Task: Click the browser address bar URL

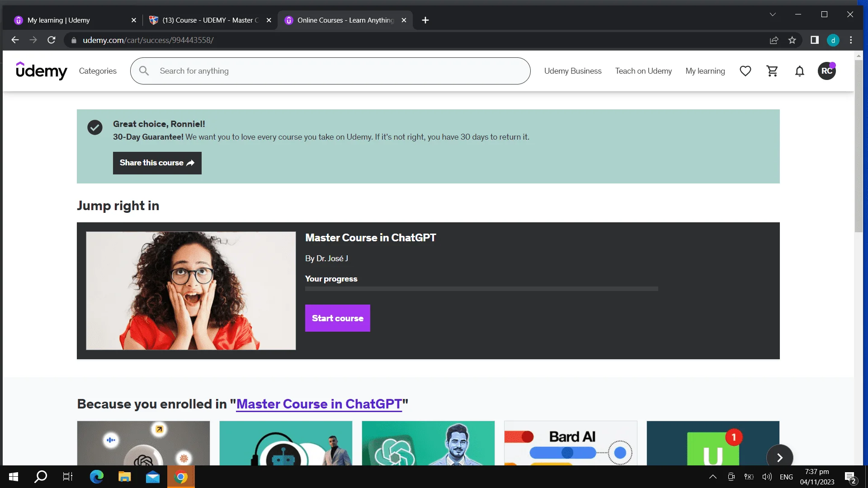Action: pos(148,40)
